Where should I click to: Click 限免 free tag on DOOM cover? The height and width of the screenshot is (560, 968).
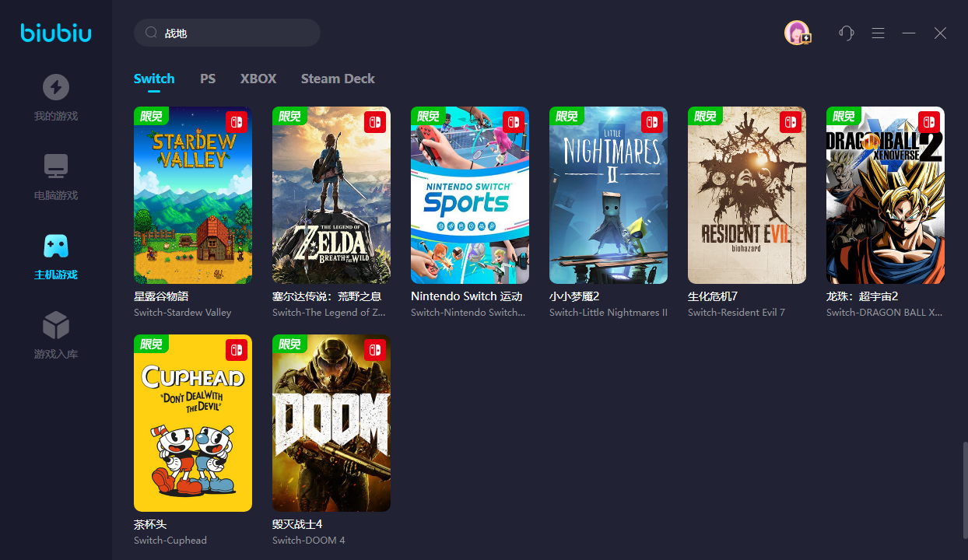(x=289, y=344)
